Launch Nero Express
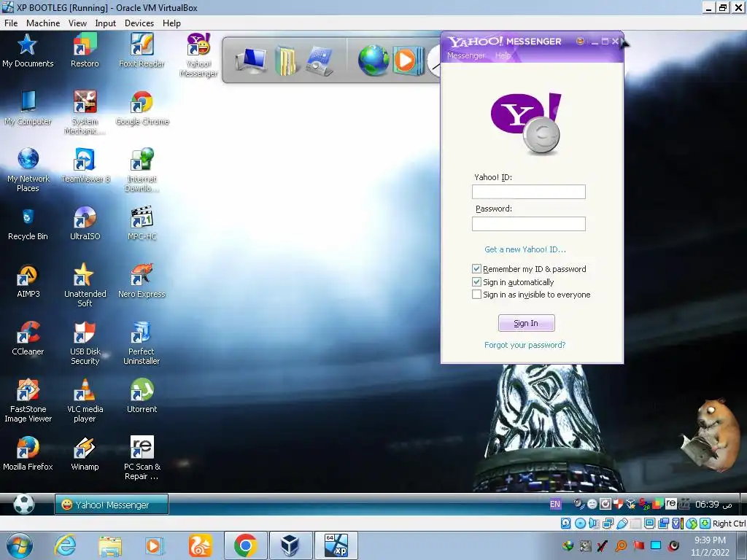The width and height of the screenshot is (747, 560). pyautogui.click(x=142, y=281)
